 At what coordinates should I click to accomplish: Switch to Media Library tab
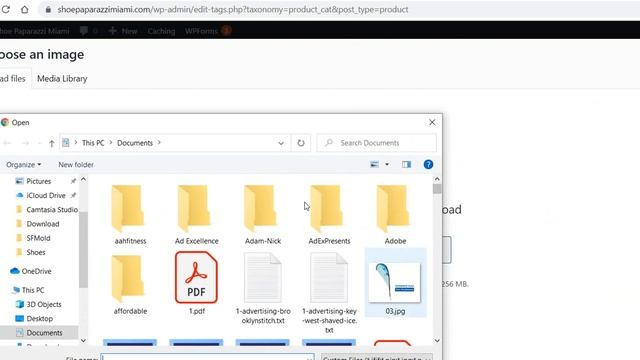tap(62, 78)
